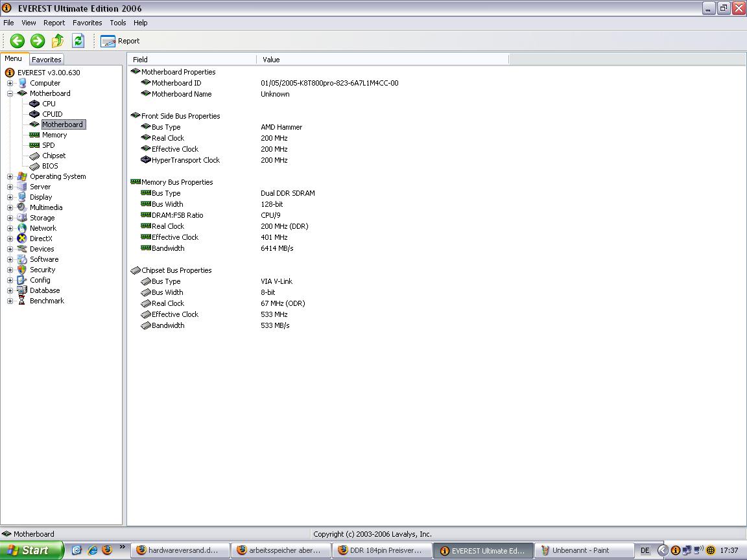Click the SPD module icon in the tree
This screenshot has height=560, width=747.
tap(34, 145)
